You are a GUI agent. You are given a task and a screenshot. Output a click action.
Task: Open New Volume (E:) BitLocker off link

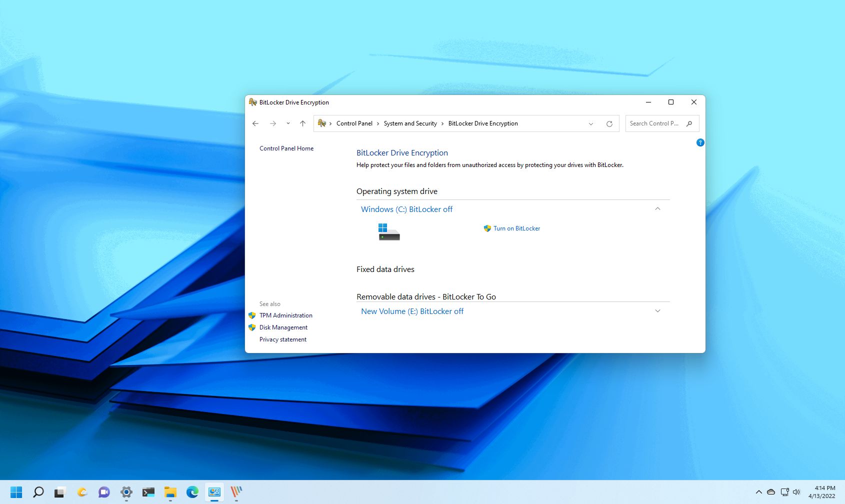tap(412, 311)
